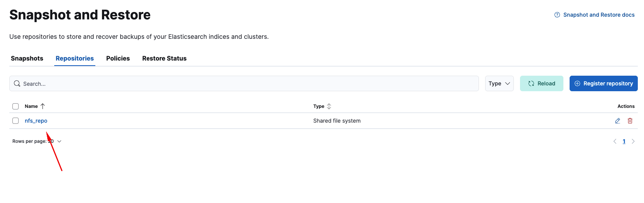644x203 pixels.
Task: Toggle the select-all repositories checkbox
Action: (x=15, y=106)
